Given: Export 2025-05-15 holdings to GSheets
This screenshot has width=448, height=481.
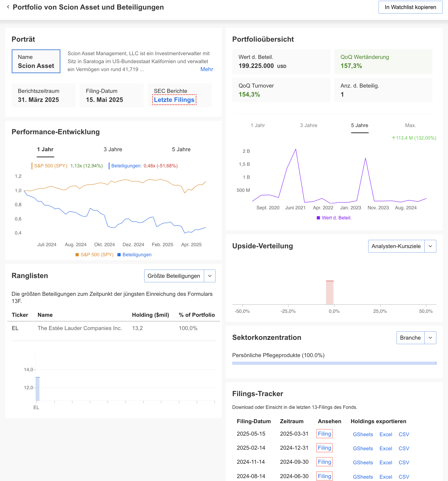Looking at the screenshot, I should tap(363, 434).
